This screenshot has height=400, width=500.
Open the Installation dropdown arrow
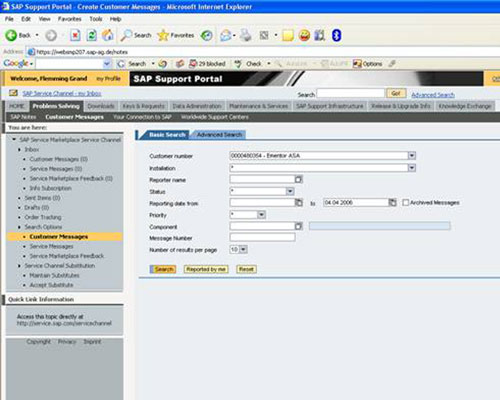[412, 168]
